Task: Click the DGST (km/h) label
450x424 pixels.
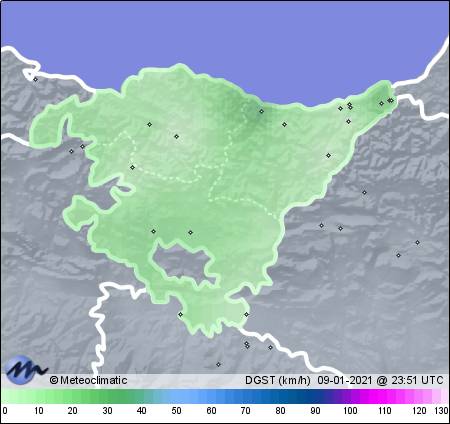Action: point(278,380)
